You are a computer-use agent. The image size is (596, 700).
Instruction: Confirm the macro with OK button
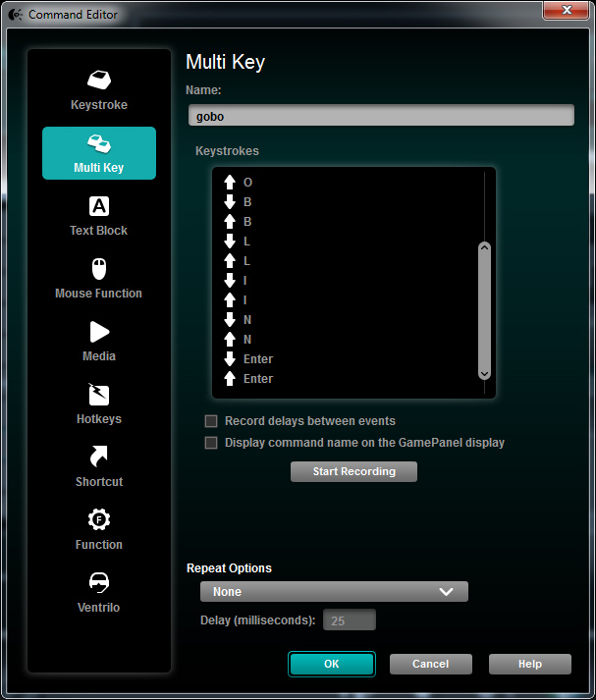point(331,665)
